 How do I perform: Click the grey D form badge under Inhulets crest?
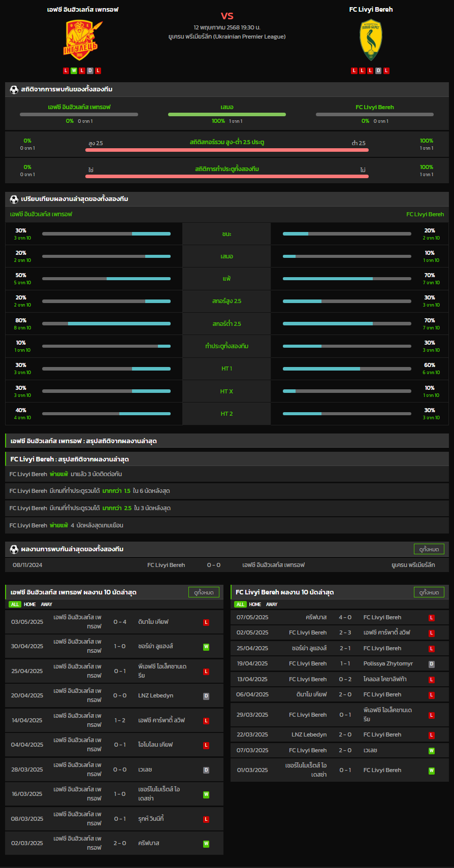90,71
